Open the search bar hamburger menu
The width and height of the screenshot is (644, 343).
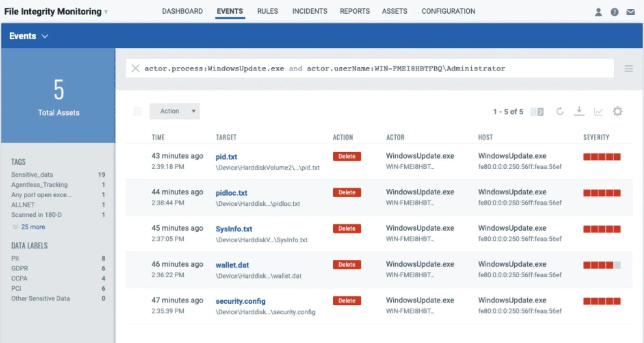click(x=628, y=68)
